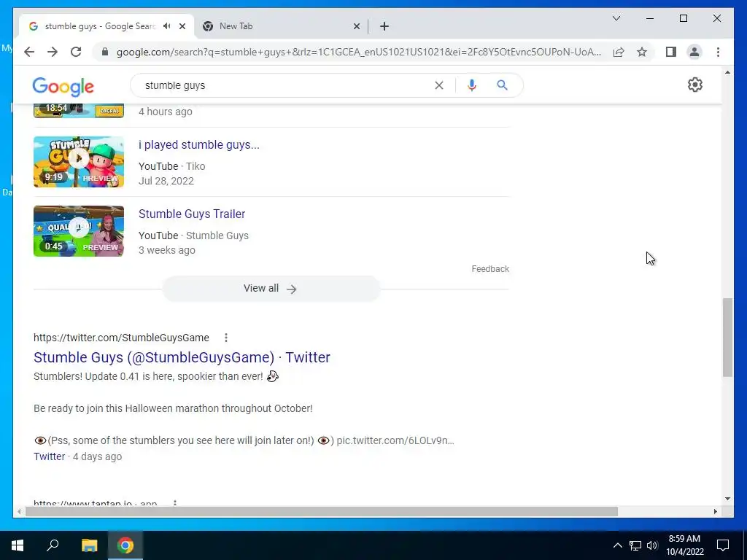Click the Chrome icon in the taskbar

(125, 545)
